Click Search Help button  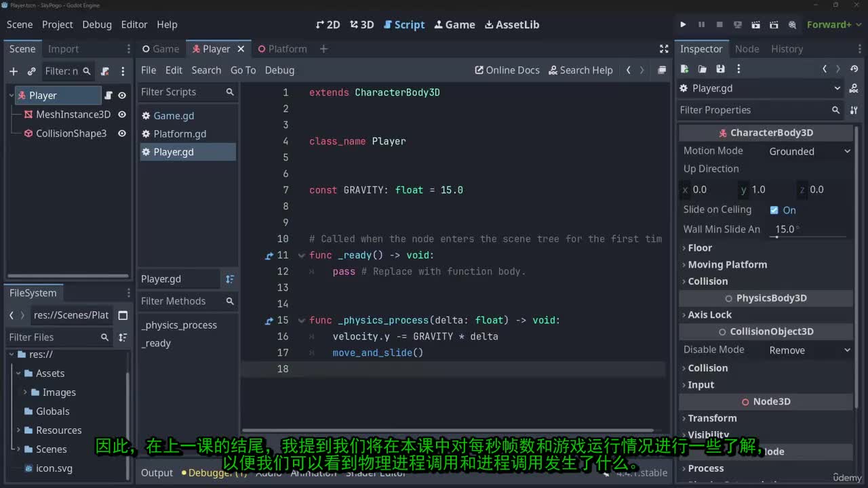[580, 70]
